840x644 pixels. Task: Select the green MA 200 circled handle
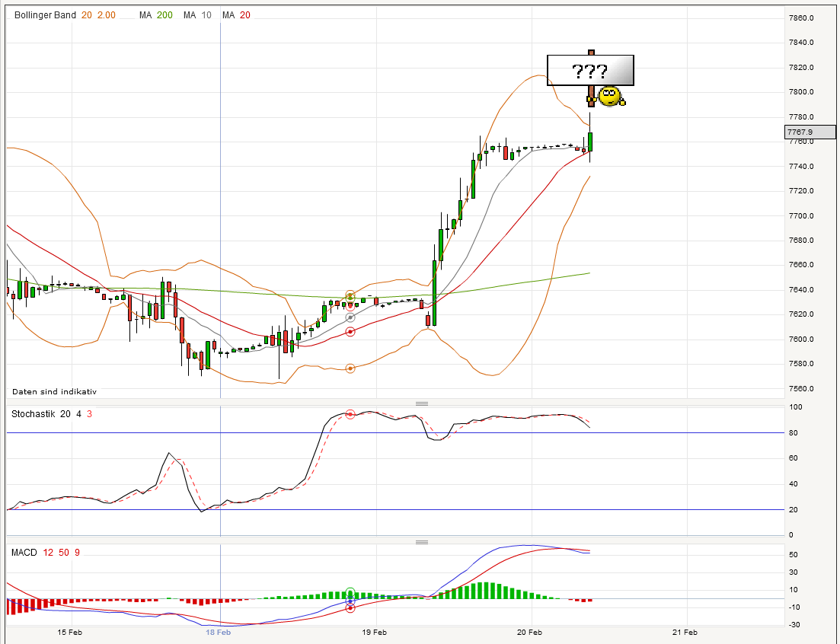point(350,298)
